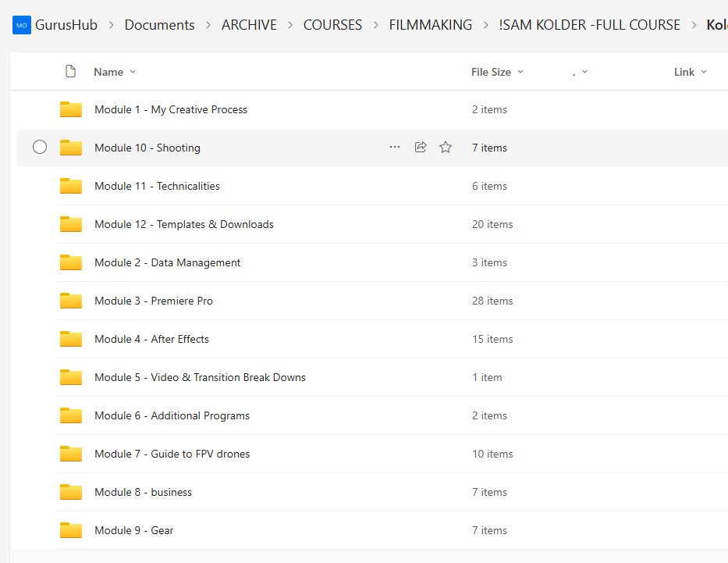Open Module 1 - My Creative Process folder
728x563 pixels.
coord(170,109)
